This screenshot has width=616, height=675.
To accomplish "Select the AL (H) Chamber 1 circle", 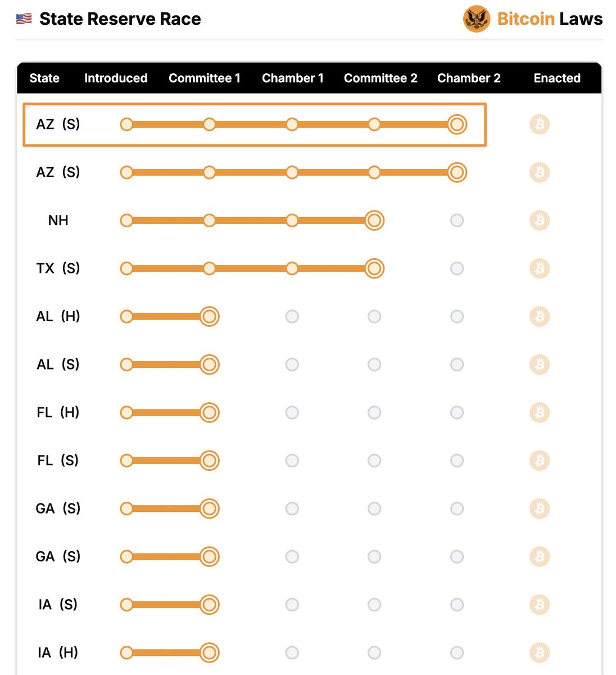I will (292, 317).
